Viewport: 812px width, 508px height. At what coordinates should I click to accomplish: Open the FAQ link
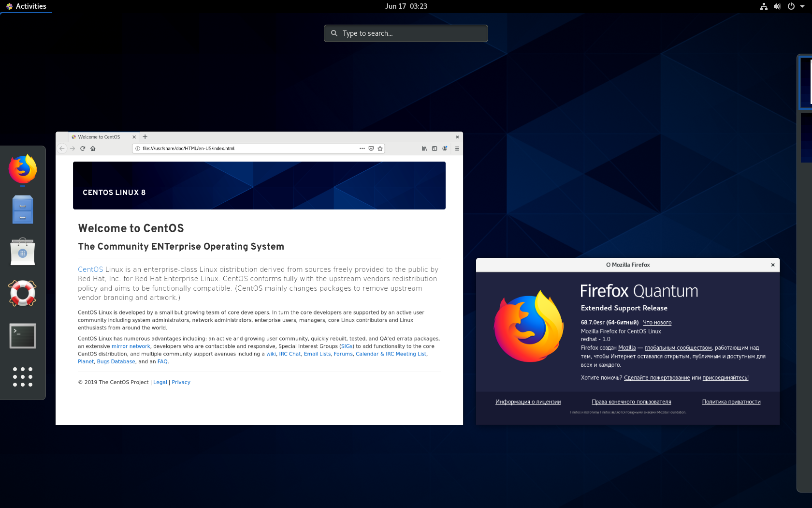[x=162, y=362]
